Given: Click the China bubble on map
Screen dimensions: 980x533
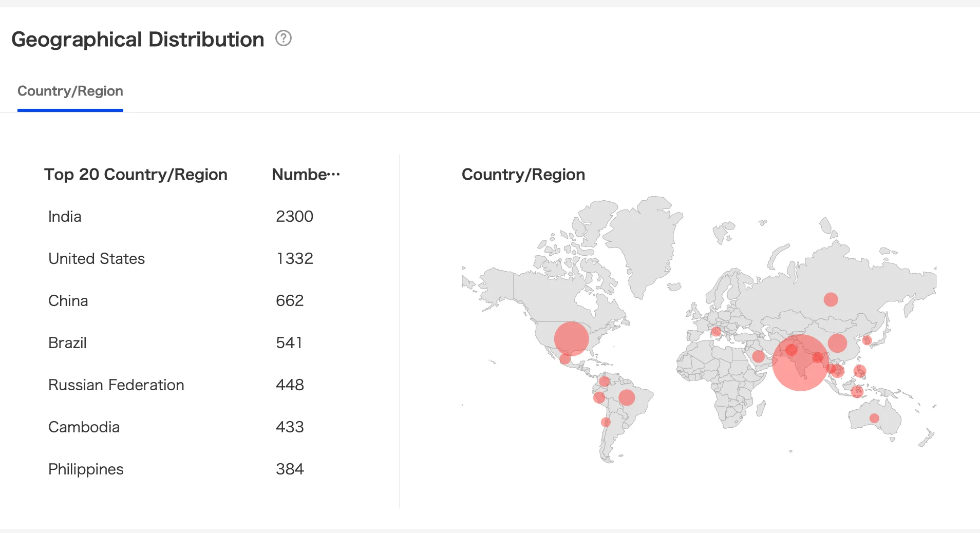Looking at the screenshot, I should click(837, 343).
